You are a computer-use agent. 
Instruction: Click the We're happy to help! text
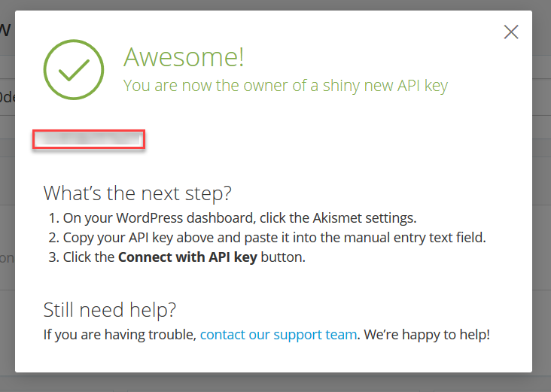427,334
